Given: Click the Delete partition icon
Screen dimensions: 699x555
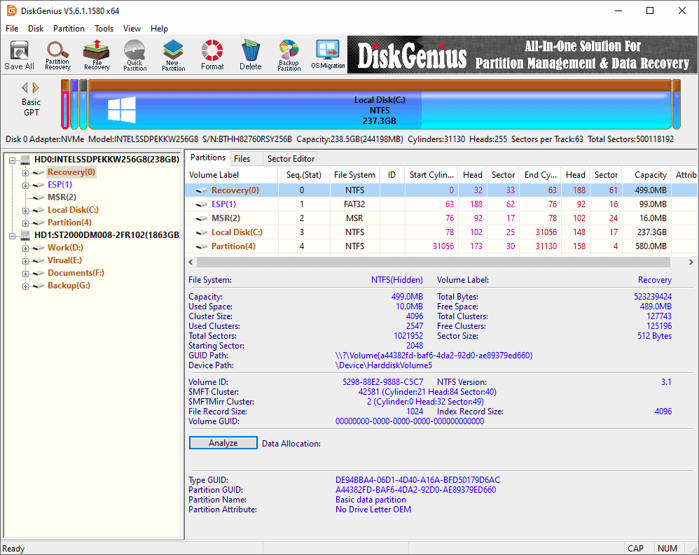Looking at the screenshot, I should point(250,54).
